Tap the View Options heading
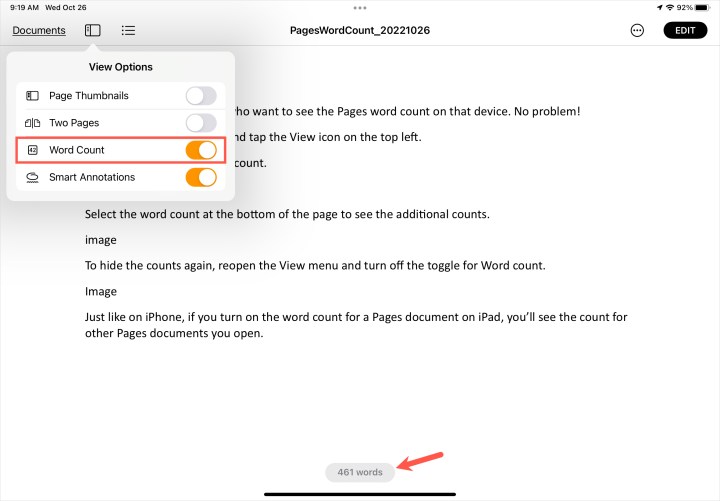Viewport: 720px width, 501px height. (121, 67)
